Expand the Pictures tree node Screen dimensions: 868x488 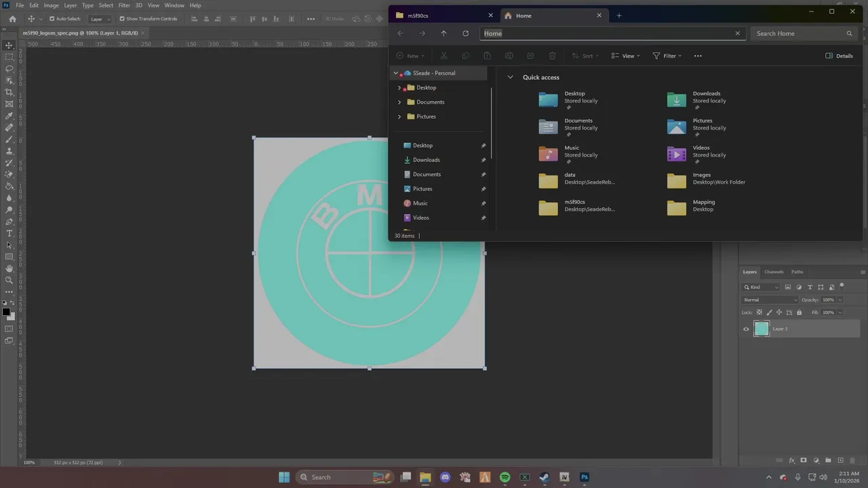(x=399, y=117)
